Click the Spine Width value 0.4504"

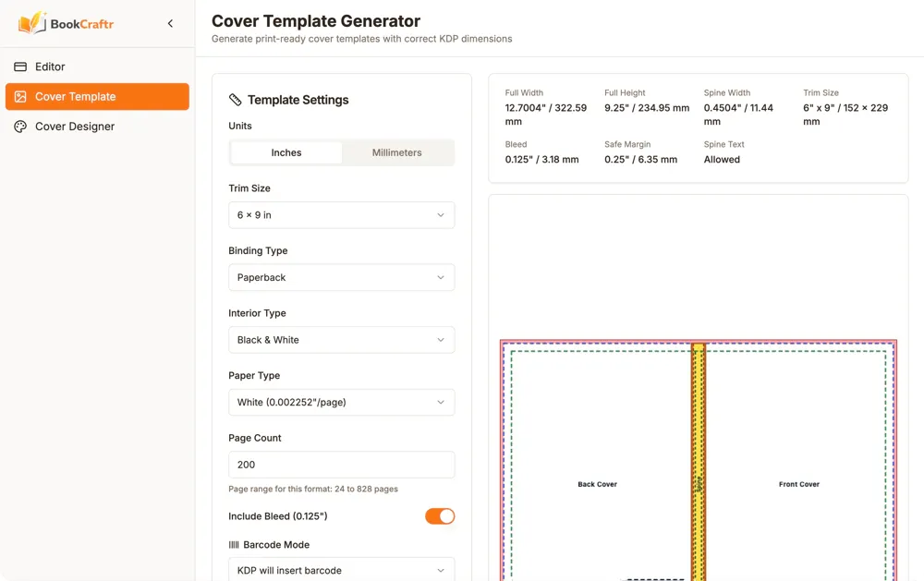point(738,115)
